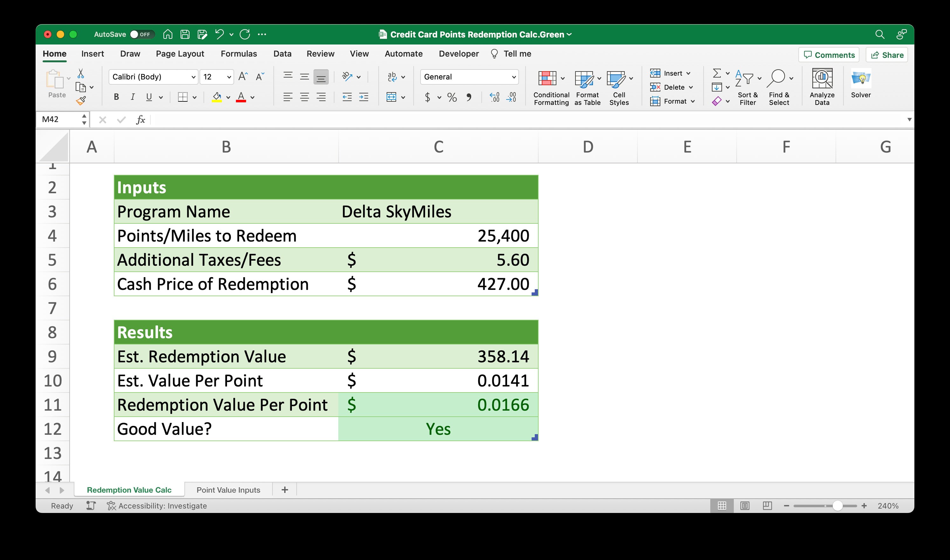Apply underline to selected cell
The image size is (950, 560).
pyautogui.click(x=149, y=97)
